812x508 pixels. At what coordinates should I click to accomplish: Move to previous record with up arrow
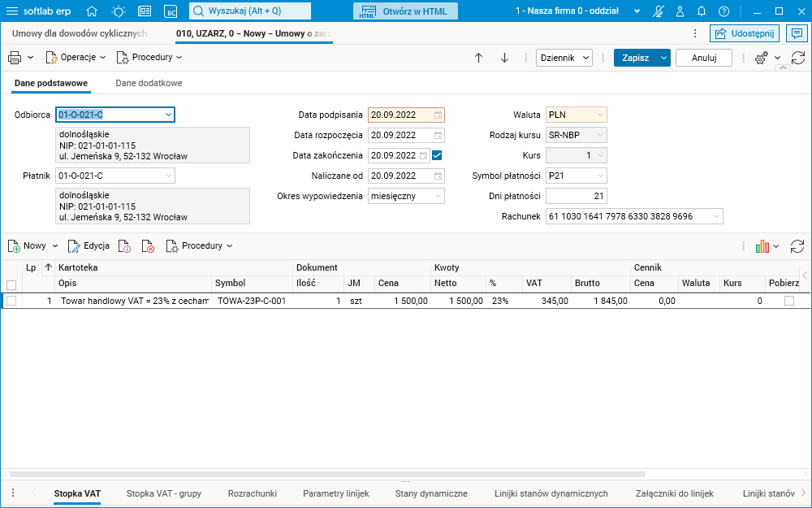(x=478, y=58)
